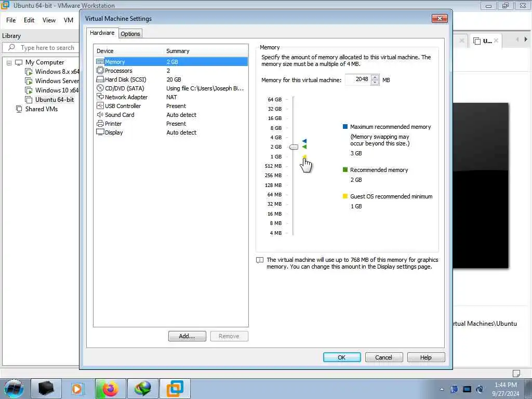The width and height of the screenshot is (532, 399).
Task: Click the green recommended memory marker
Action: [304, 147]
